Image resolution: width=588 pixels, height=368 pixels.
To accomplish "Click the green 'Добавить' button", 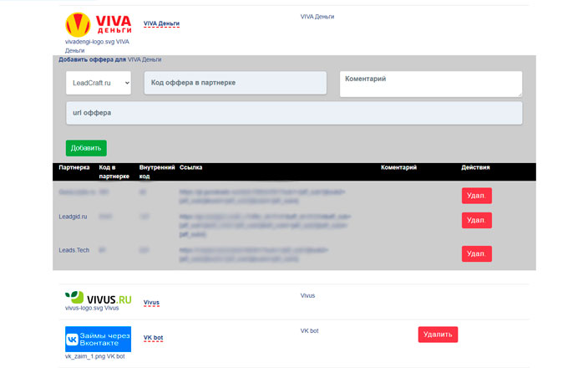I will [86, 148].
